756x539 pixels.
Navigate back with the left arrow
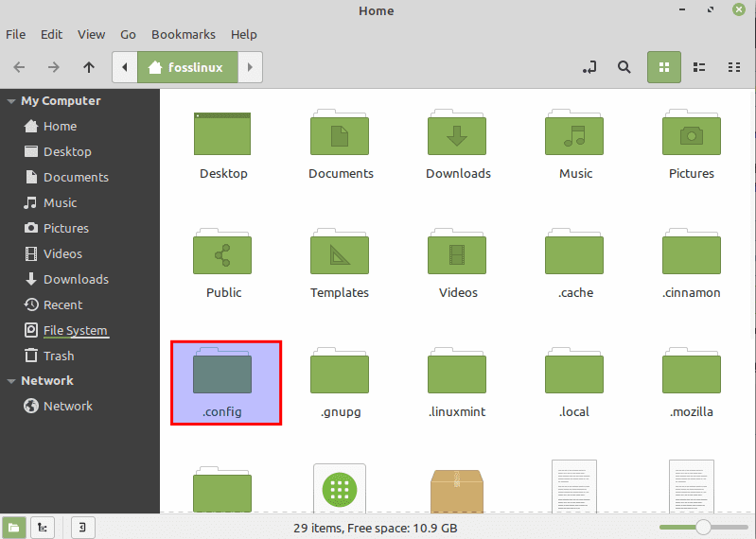tap(20, 67)
